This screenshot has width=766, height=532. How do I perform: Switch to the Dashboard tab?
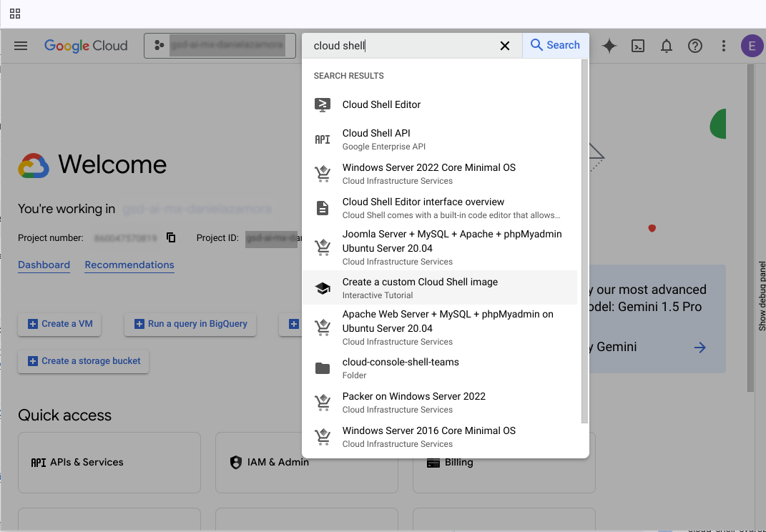(44, 265)
